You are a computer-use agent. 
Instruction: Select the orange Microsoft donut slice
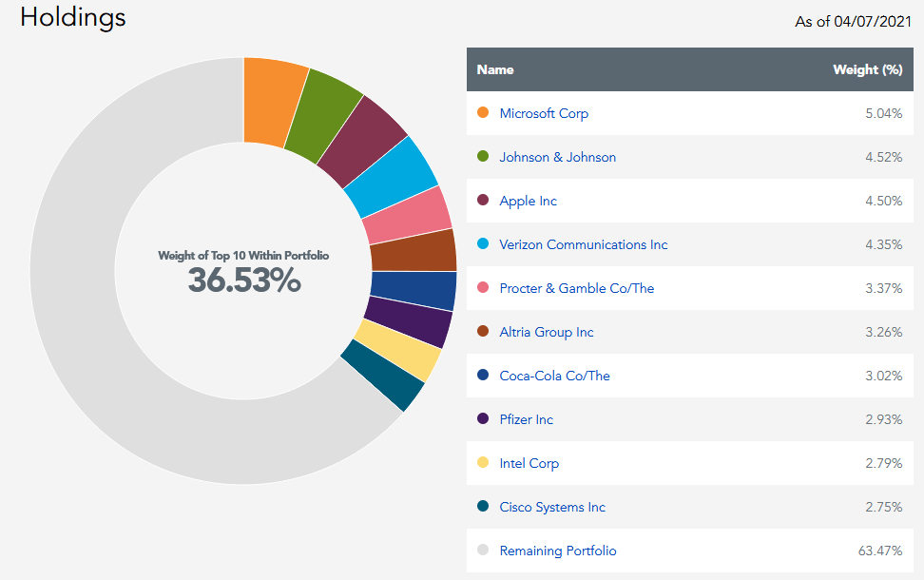point(271,103)
